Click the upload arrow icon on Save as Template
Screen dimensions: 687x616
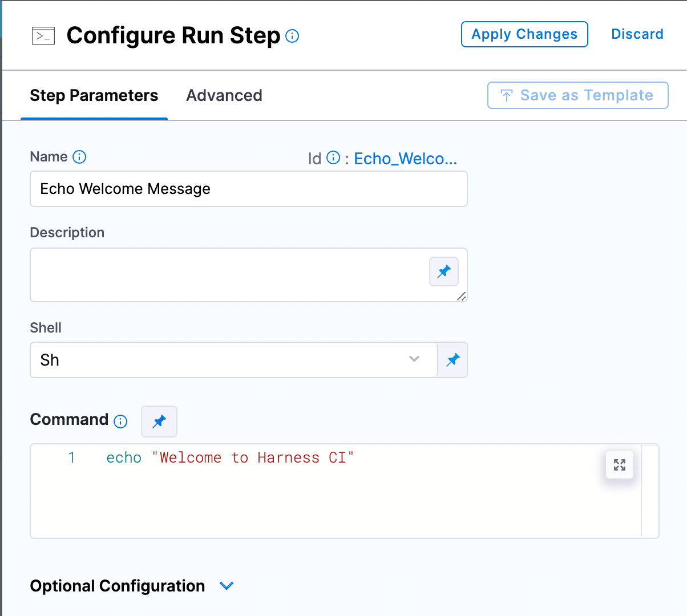[507, 95]
